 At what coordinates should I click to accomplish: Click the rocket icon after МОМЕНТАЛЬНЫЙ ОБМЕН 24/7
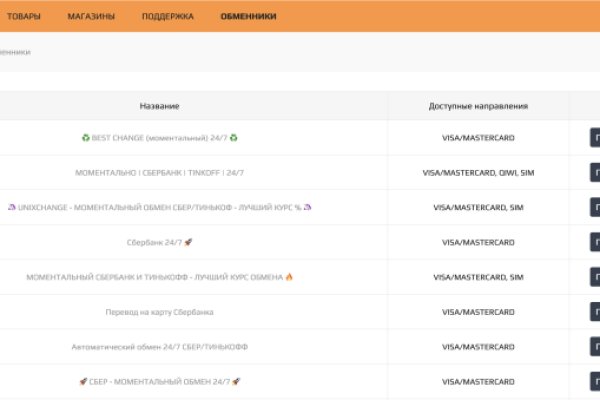[236, 382]
